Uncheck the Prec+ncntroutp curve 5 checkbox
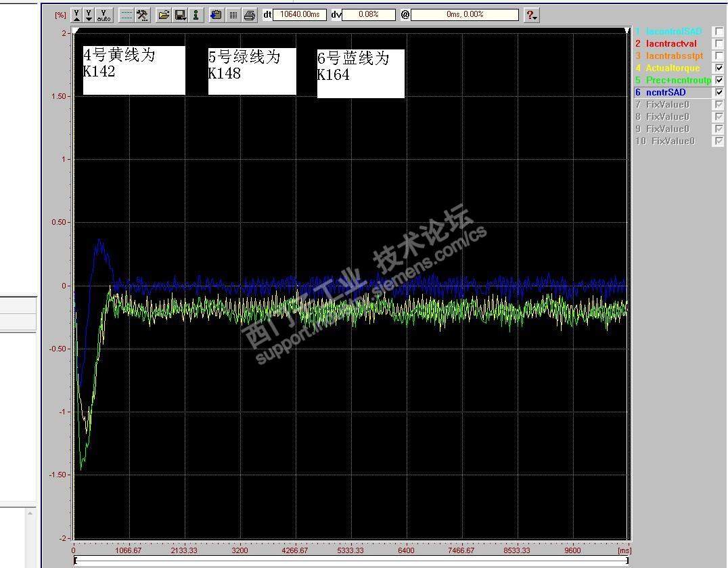Screen dimensions: 728x568 (x=719, y=80)
